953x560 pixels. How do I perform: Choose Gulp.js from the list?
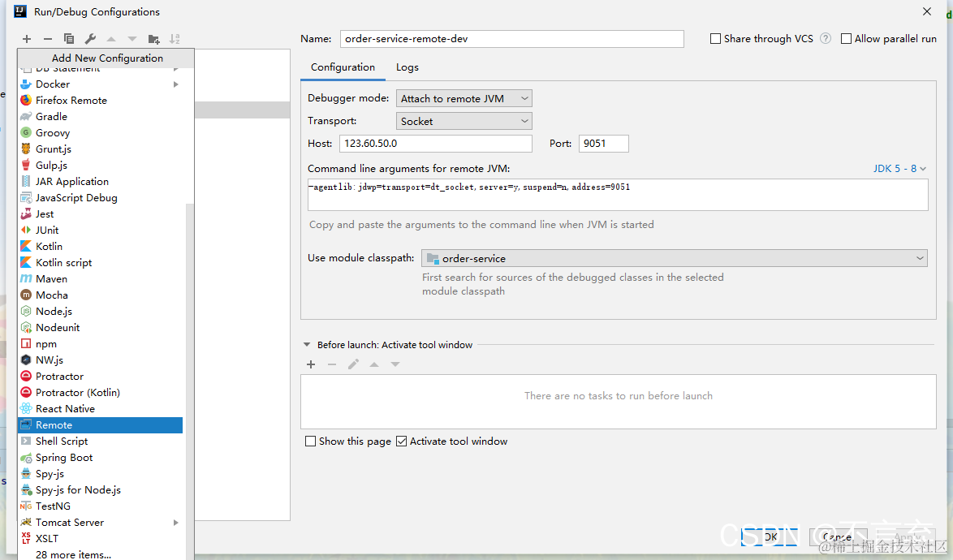pyautogui.click(x=101, y=166)
